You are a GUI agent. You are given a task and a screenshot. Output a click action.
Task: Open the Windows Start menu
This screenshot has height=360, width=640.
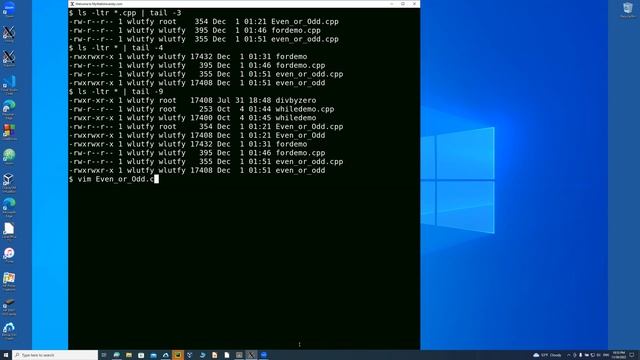click(6, 355)
